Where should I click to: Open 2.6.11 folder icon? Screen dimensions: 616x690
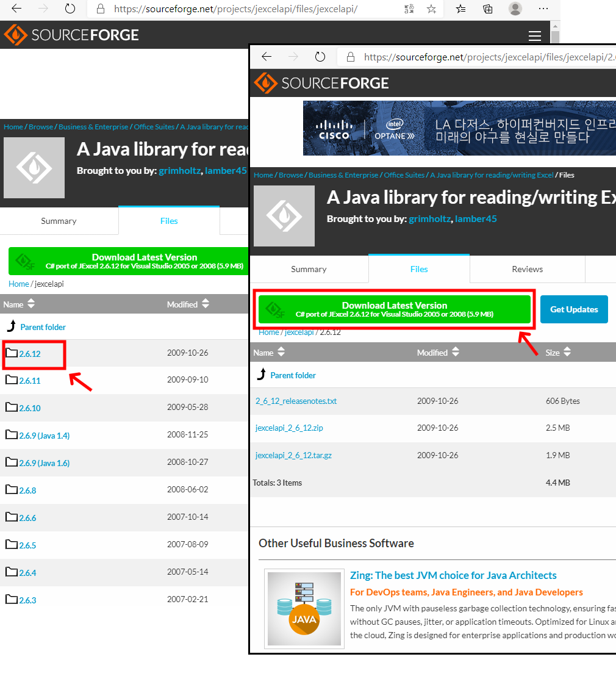12,379
